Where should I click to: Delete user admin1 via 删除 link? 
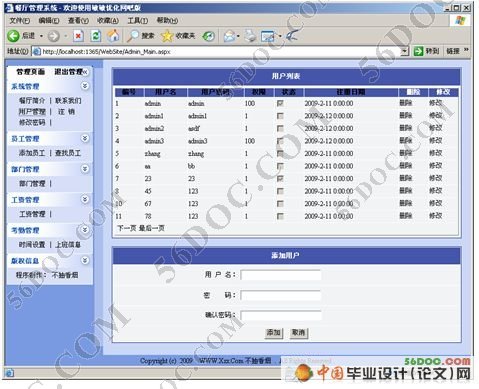click(x=406, y=116)
